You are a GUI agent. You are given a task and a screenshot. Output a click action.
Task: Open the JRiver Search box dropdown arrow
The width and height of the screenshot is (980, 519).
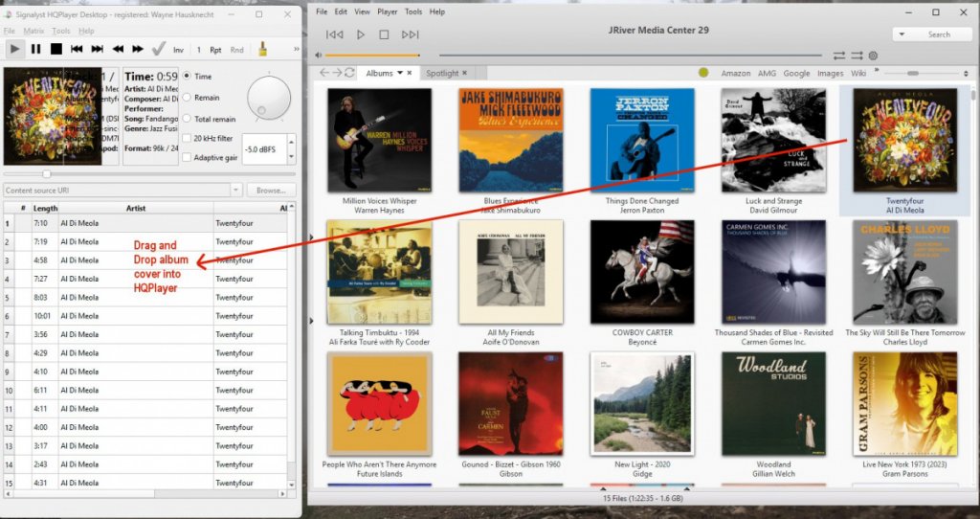[x=902, y=34]
